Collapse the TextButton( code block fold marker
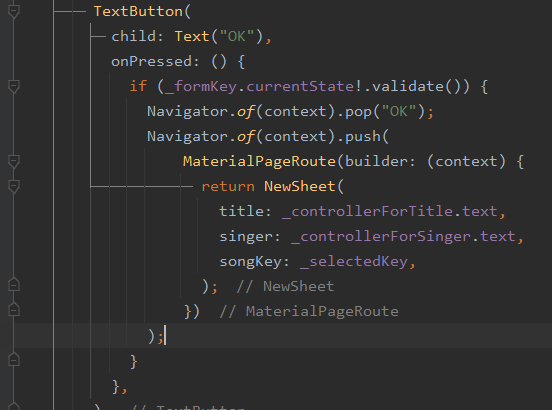 [14, 11]
